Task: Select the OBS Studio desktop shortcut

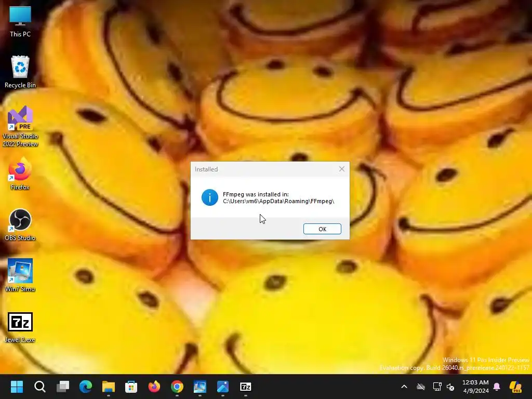Action: [x=20, y=224]
